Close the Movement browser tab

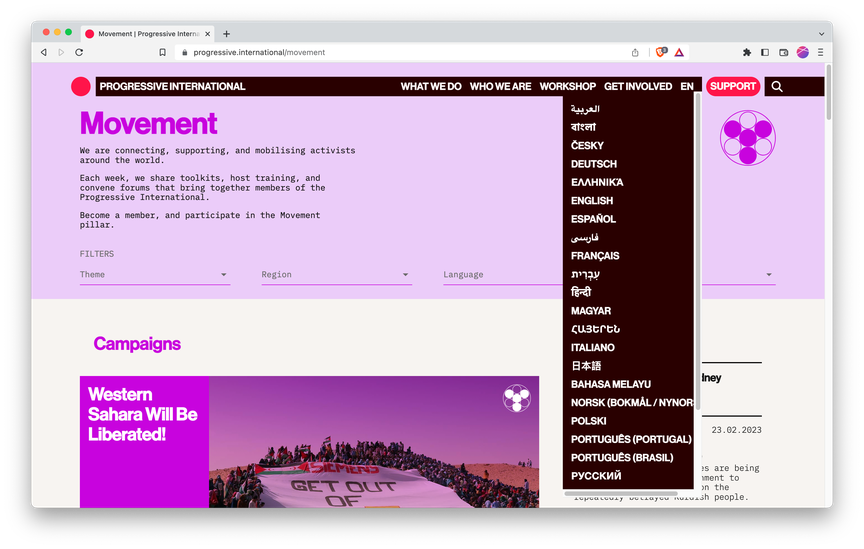click(x=208, y=34)
